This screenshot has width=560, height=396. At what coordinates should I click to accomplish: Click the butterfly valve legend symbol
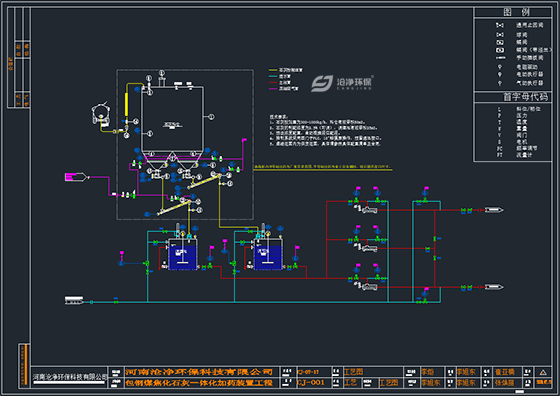pos(500,42)
